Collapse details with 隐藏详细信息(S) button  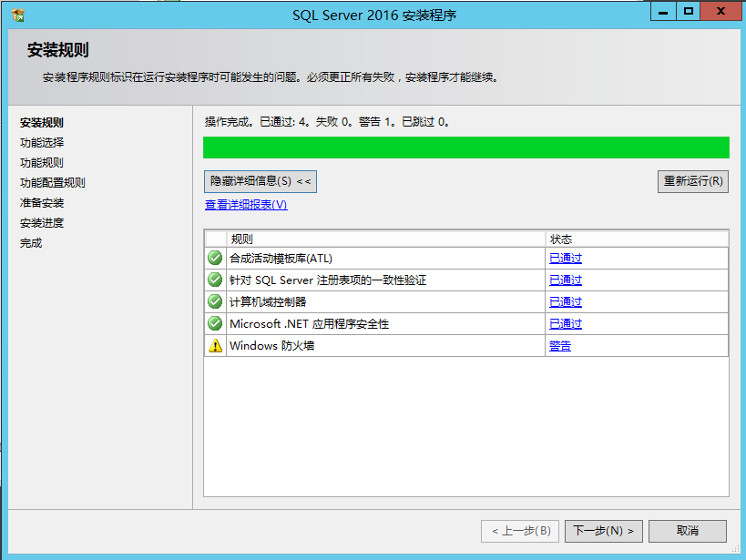click(x=261, y=181)
